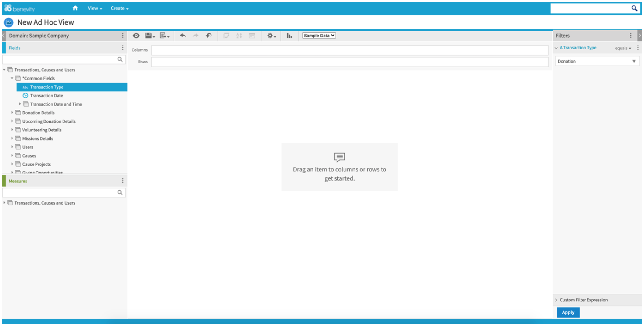Collapse Transactions, Causes and Users fields tree
The height and width of the screenshot is (326, 644).
(4, 70)
